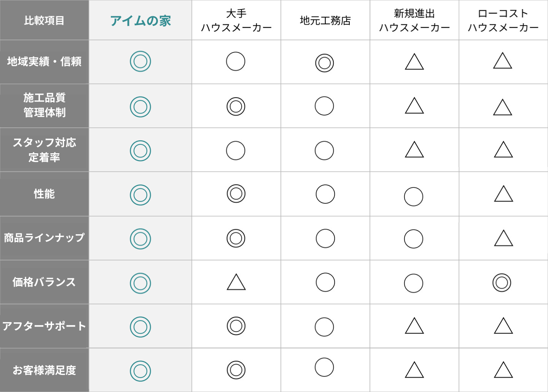The height and width of the screenshot is (392, 548).
Task: Click the circle for 大手 スタッフ対応
Action: [236, 151]
